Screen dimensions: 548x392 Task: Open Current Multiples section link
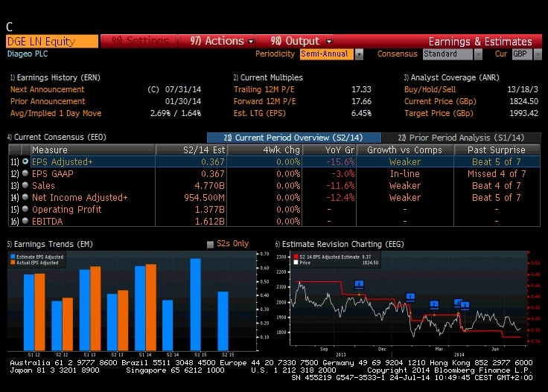(x=268, y=77)
